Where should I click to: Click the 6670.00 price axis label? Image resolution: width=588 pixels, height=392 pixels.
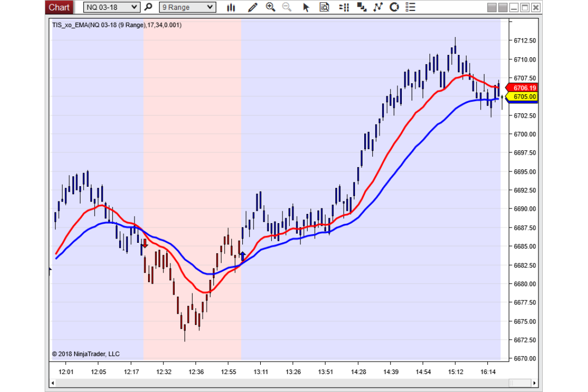click(525, 359)
